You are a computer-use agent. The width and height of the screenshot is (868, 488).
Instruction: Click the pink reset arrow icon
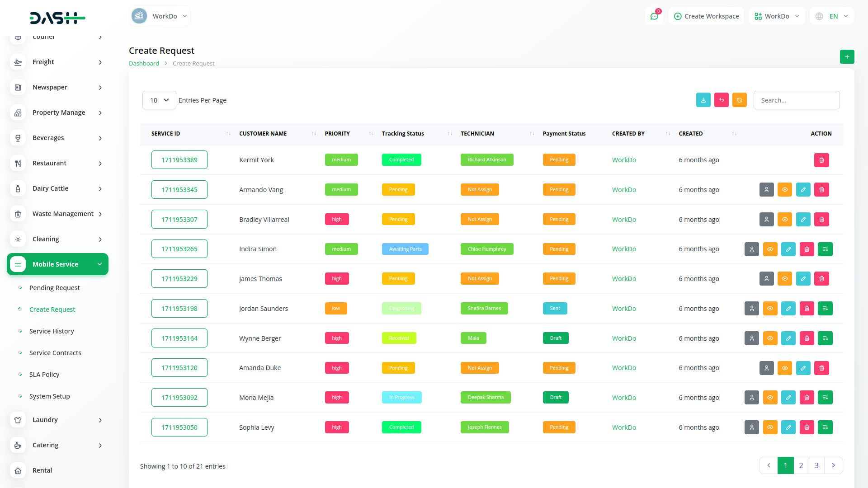721,100
